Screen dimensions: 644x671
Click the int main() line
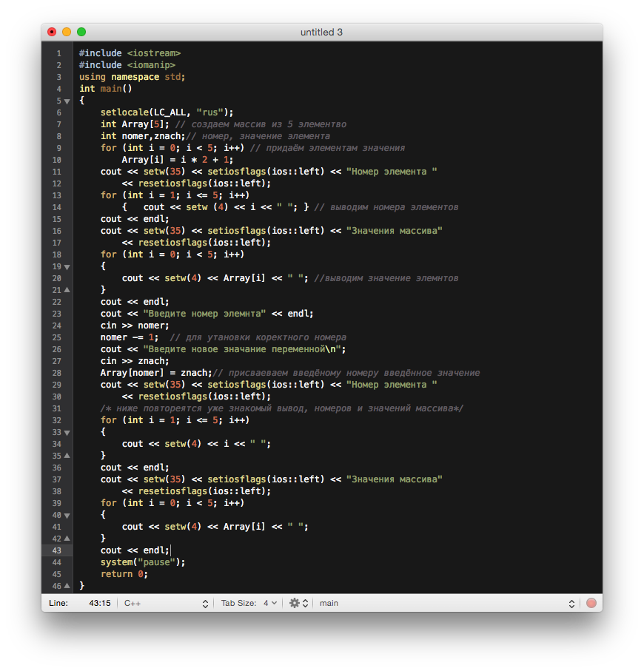(x=105, y=89)
